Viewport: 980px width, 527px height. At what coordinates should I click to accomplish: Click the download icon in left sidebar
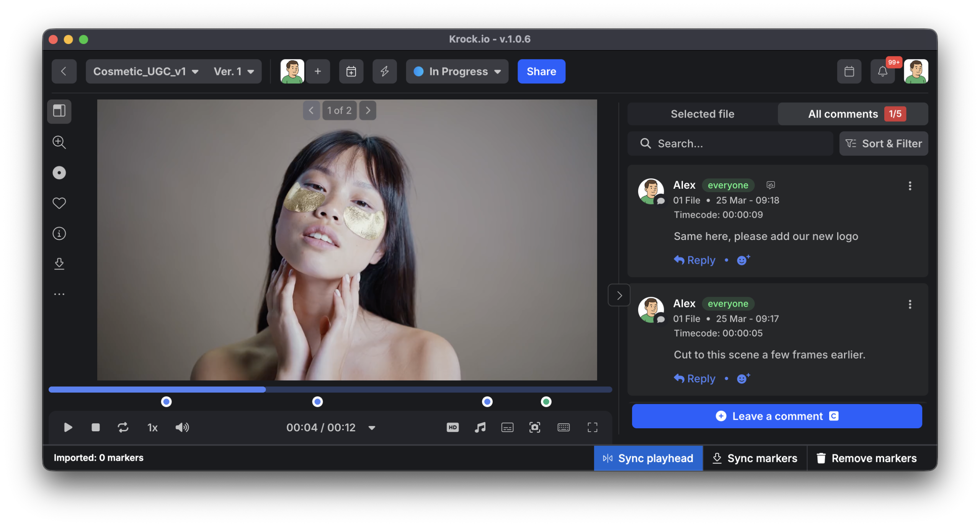click(59, 264)
